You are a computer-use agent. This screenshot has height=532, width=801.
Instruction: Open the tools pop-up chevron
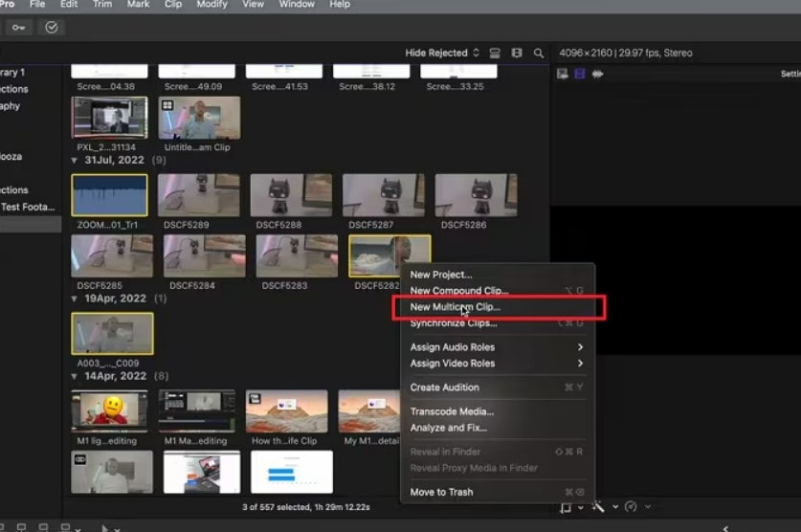pos(117,529)
